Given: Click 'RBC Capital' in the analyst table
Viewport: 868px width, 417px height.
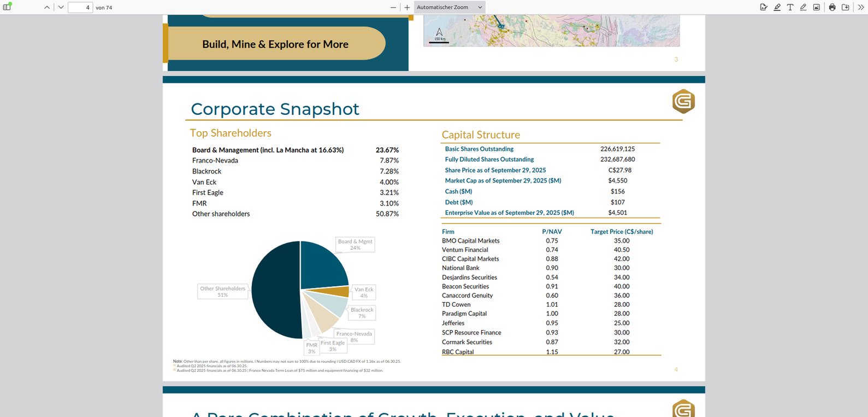Looking at the screenshot, I should tap(458, 352).
